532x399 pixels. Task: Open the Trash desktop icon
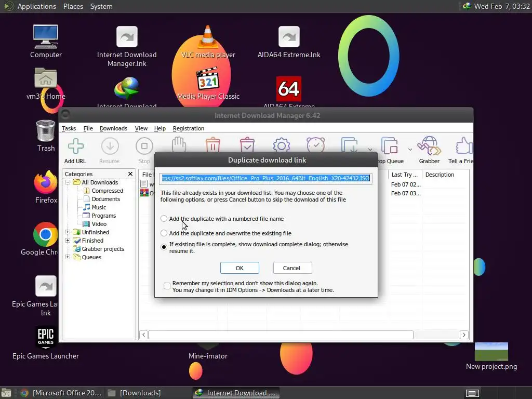46,130
